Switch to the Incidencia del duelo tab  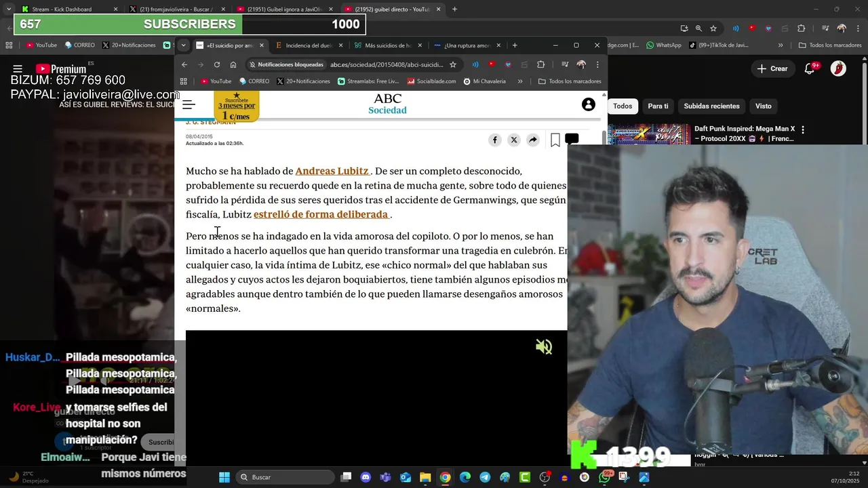point(309,45)
